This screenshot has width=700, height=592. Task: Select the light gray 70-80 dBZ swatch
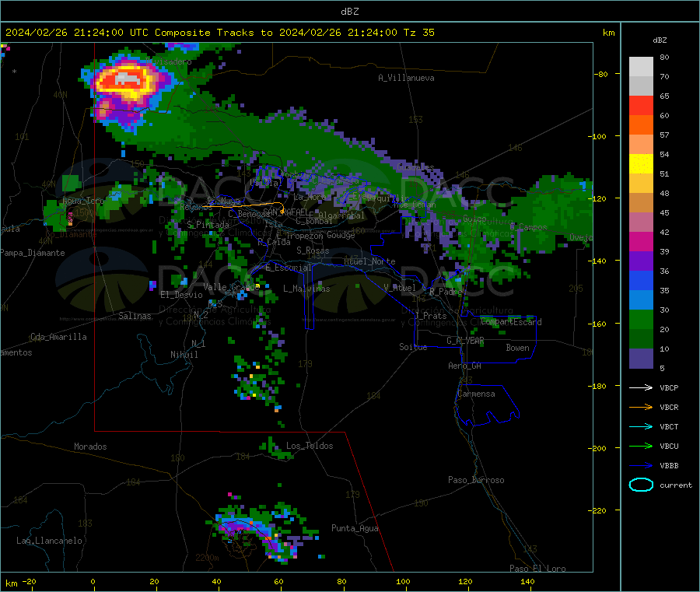[641, 67]
